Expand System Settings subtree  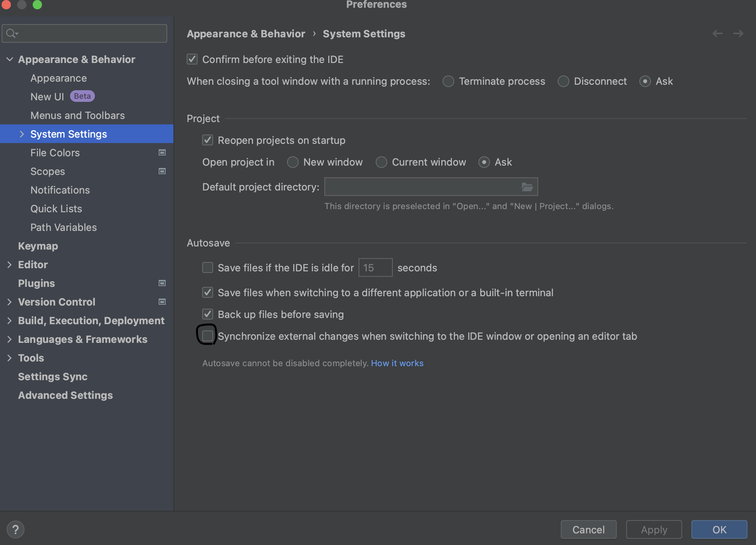[22, 134]
